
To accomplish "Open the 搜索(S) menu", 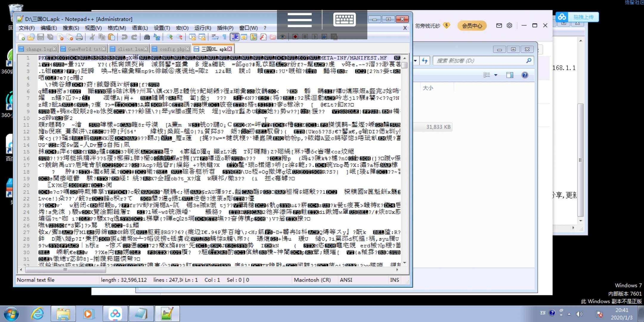I will (x=71, y=28).
